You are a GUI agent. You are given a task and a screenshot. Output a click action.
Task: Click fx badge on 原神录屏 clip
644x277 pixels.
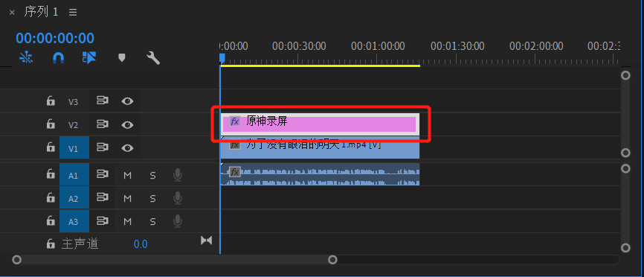click(234, 121)
